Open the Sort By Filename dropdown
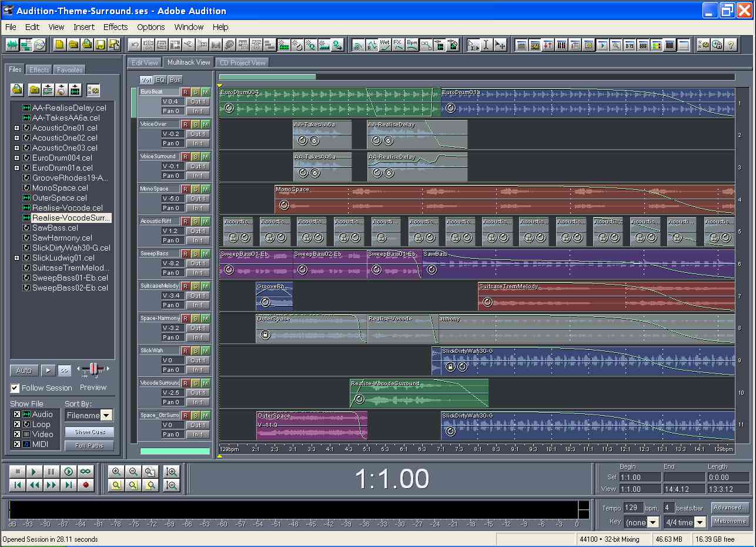 (x=106, y=415)
